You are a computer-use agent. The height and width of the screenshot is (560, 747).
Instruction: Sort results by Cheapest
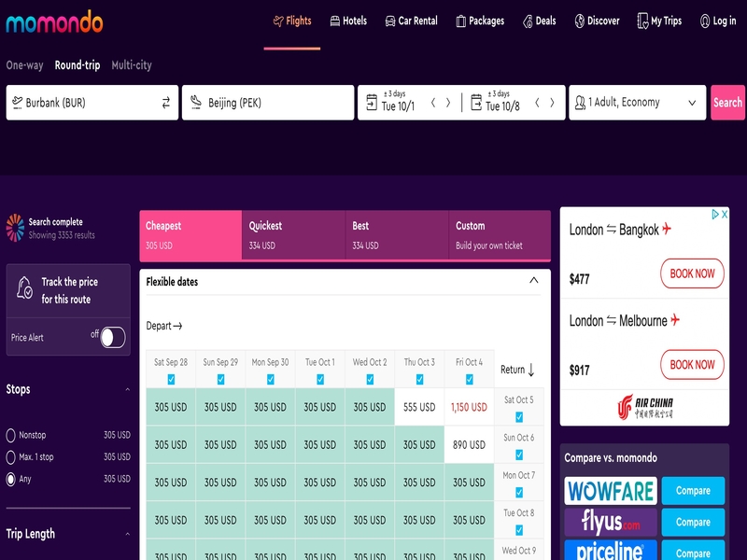(190, 235)
